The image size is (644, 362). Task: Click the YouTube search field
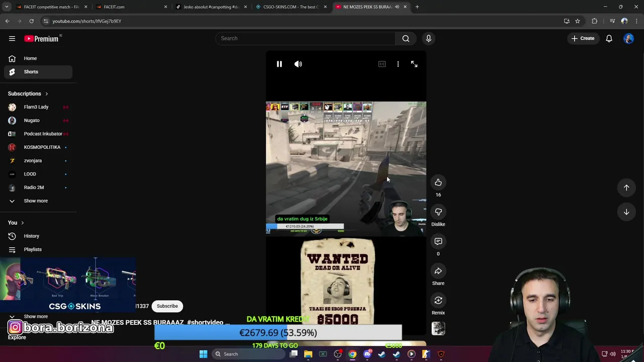(306, 38)
